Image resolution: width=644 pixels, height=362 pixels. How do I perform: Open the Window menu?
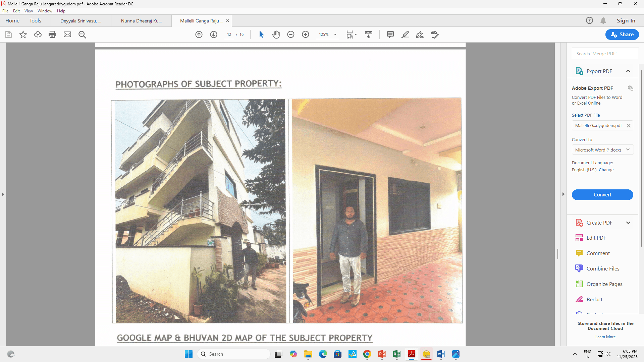(45, 11)
